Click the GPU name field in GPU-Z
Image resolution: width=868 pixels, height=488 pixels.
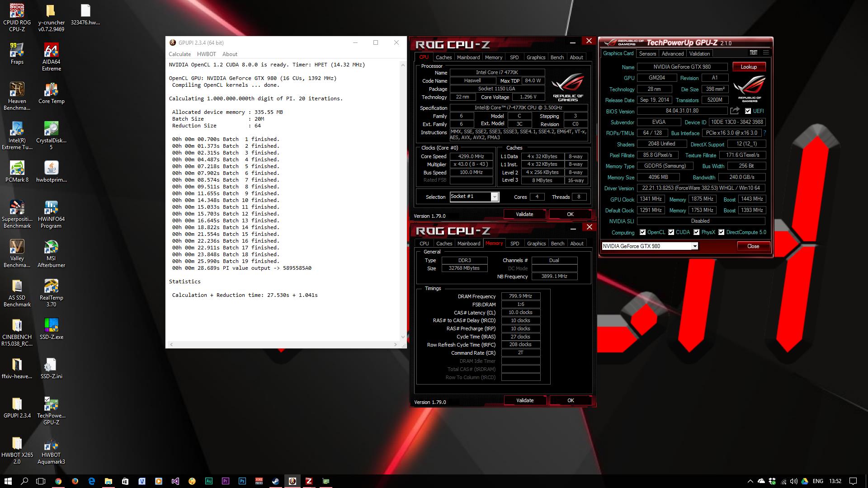pos(682,67)
